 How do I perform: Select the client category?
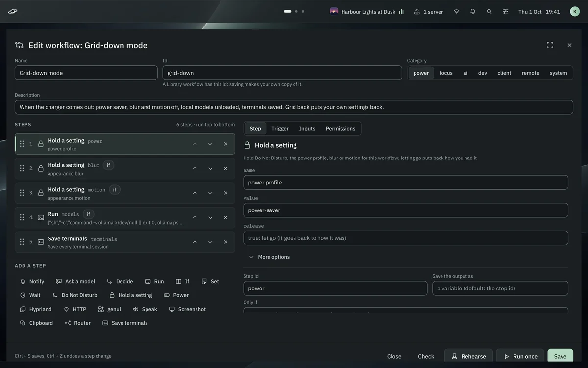(x=504, y=73)
